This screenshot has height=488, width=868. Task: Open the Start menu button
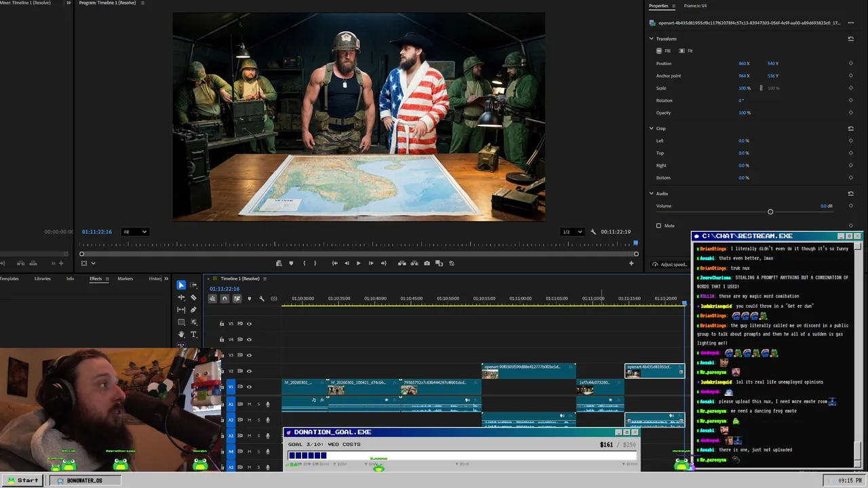pyautogui.click(x=22, y=481)
